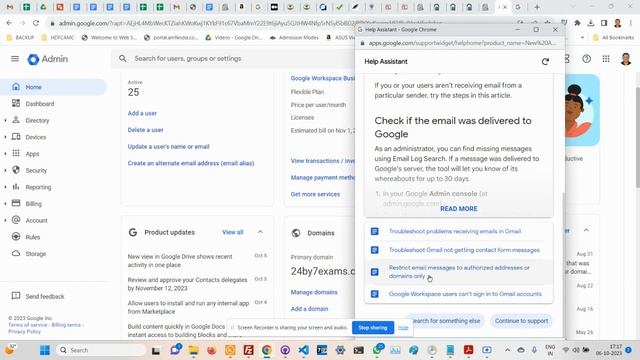Open New view in Google Drive update
The height and width of the screenshot is (360, 640).
point(180,261)
